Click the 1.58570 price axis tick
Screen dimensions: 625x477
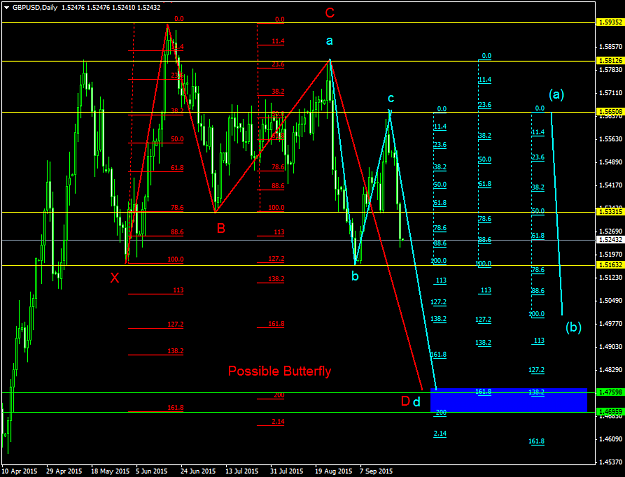(610, 47)
